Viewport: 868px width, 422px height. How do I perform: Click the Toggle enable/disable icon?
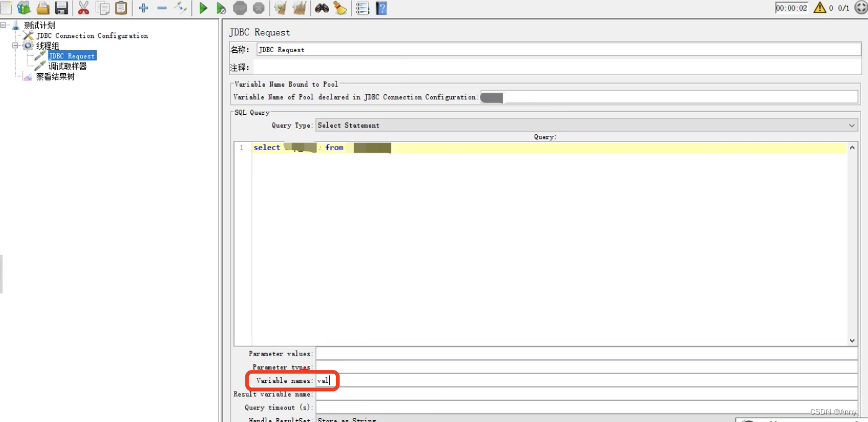[181, 7]
